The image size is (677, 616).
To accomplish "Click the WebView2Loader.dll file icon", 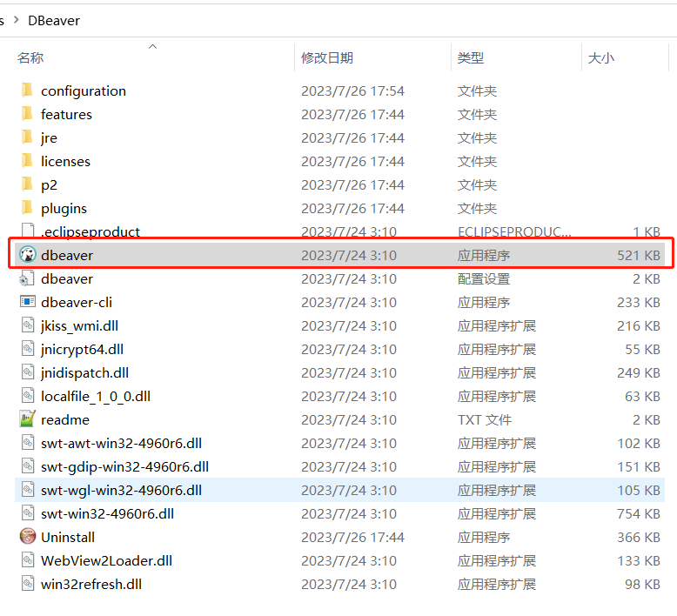I will click(x=28, y=560).
